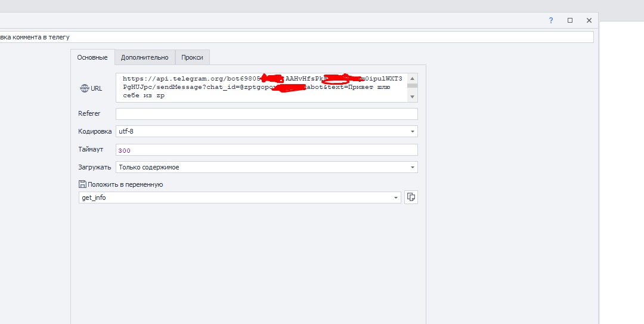Click the action title field at top
The image size is (644, 324).
pyautogui.click(x=296, y=37)
